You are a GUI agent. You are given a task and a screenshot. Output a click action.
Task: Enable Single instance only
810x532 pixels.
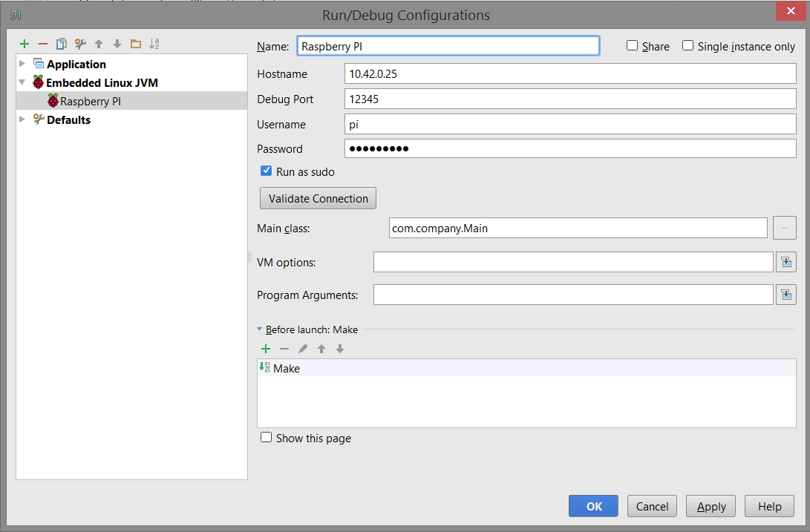[x=687, y=45]
